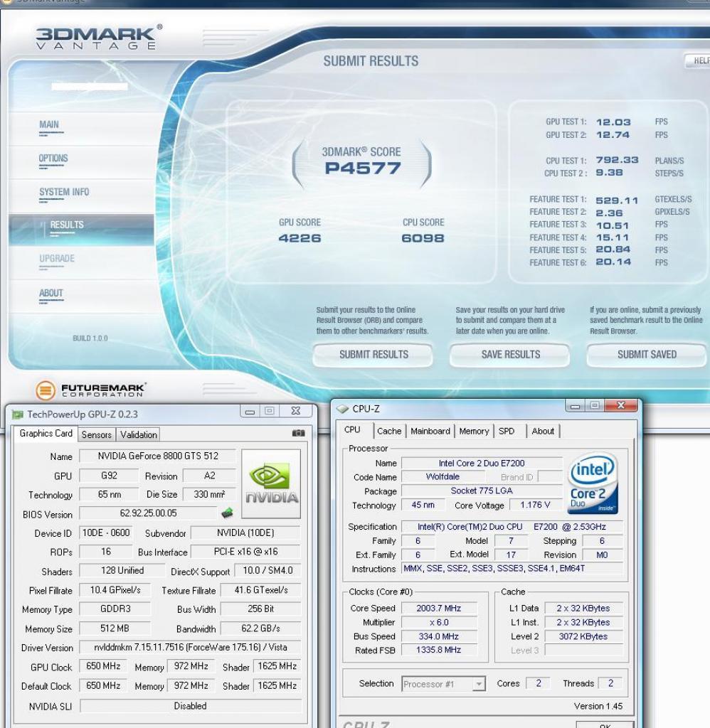Screen dimensions: 710x728
Task: Switch to the Mainboard tab in CPU-Z
Action: click(x=430, y=432)
